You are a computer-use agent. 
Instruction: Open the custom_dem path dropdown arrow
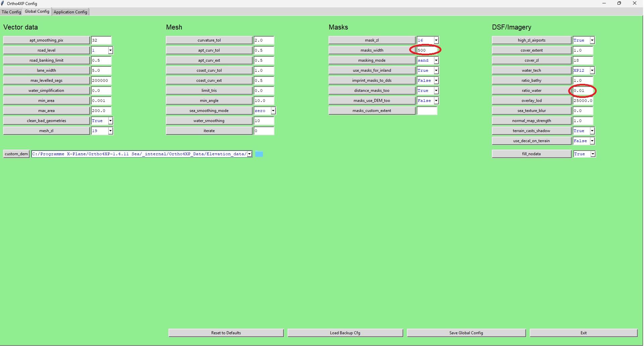[x=250, y=154]
